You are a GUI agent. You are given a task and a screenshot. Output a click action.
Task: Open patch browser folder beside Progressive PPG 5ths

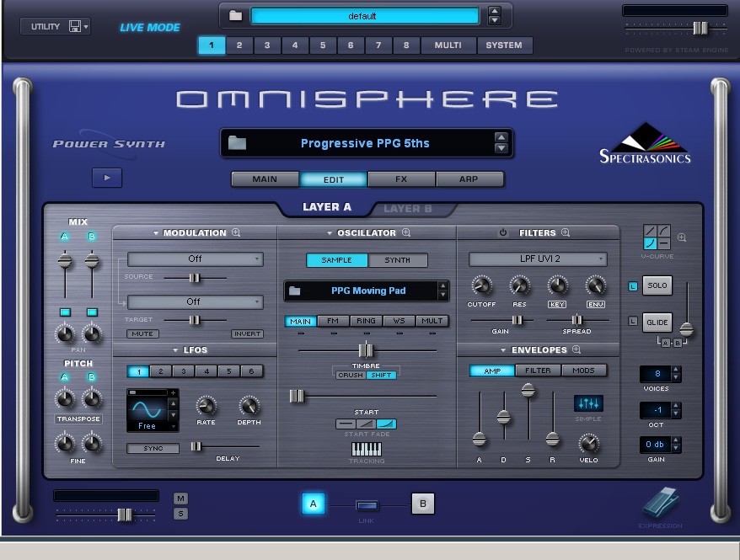[x=237, y=142]
